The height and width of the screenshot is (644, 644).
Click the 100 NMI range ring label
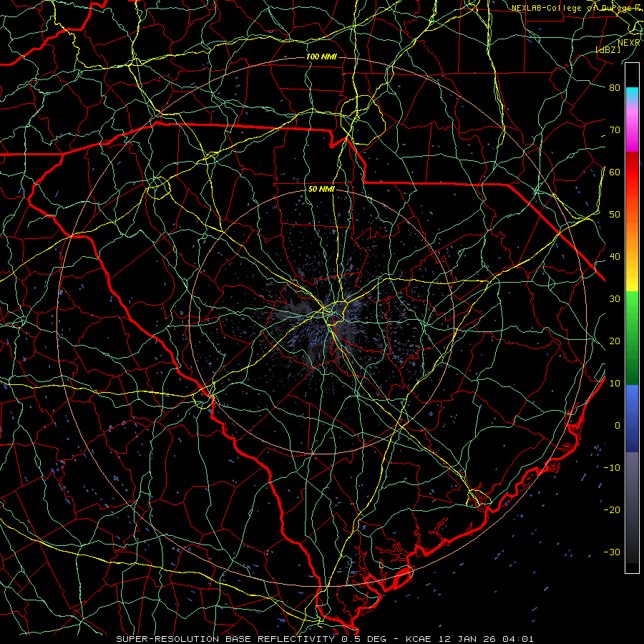point(321,57)
